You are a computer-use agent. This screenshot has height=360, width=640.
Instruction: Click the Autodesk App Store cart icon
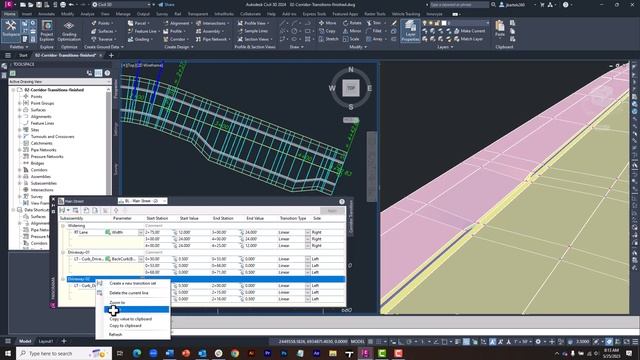542,4
